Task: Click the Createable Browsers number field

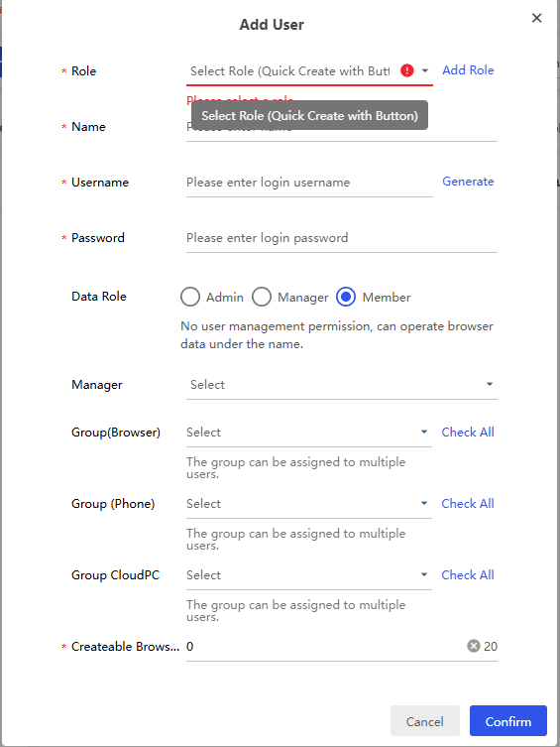Action: click(x=342, y=647)
